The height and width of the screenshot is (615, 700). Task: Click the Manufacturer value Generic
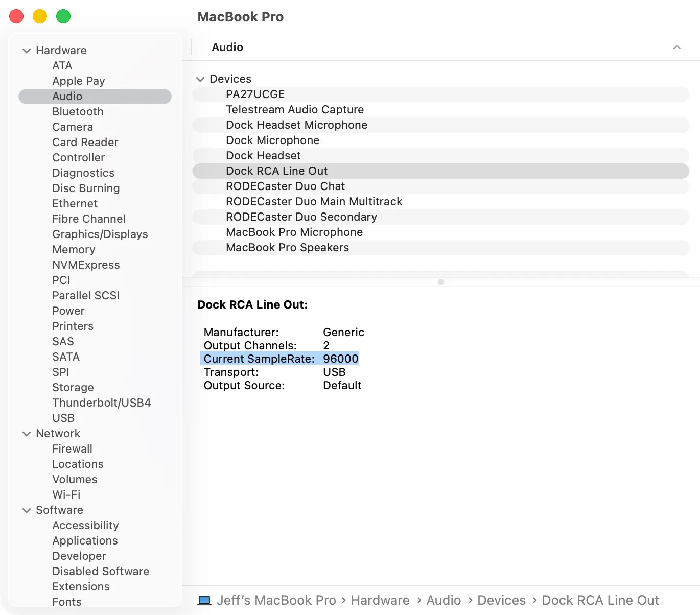[344, 333]
